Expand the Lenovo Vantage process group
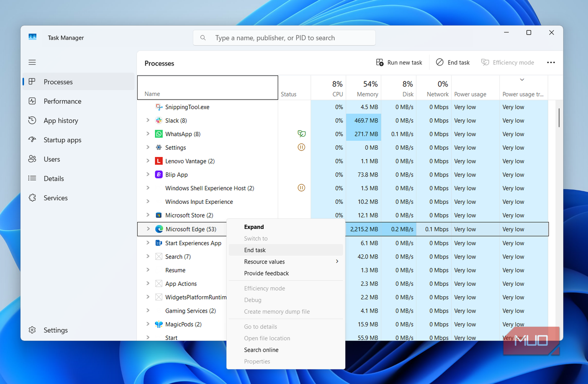 tap(148, 161)
